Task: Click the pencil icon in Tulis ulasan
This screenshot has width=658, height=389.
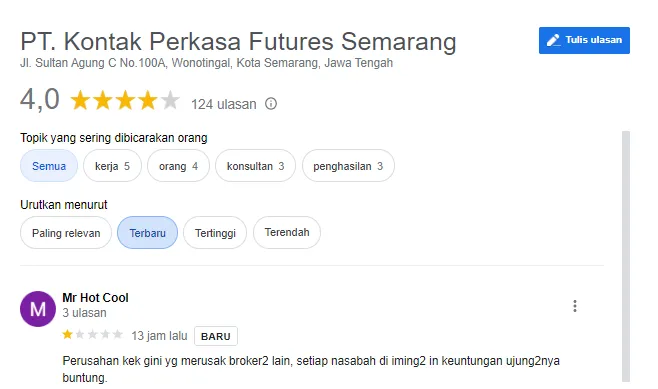Action: pyautogui.click(x=553, y=40)
